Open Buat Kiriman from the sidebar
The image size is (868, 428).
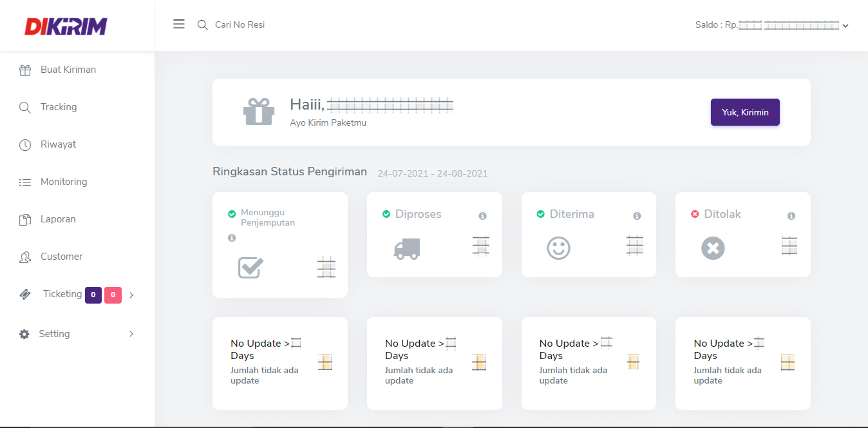click(x=68, y=70)
